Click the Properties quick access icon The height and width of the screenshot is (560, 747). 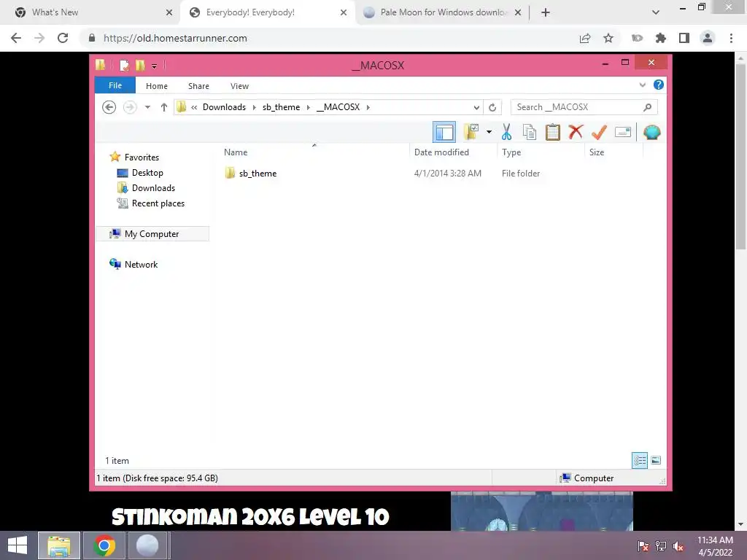[124, 65]
